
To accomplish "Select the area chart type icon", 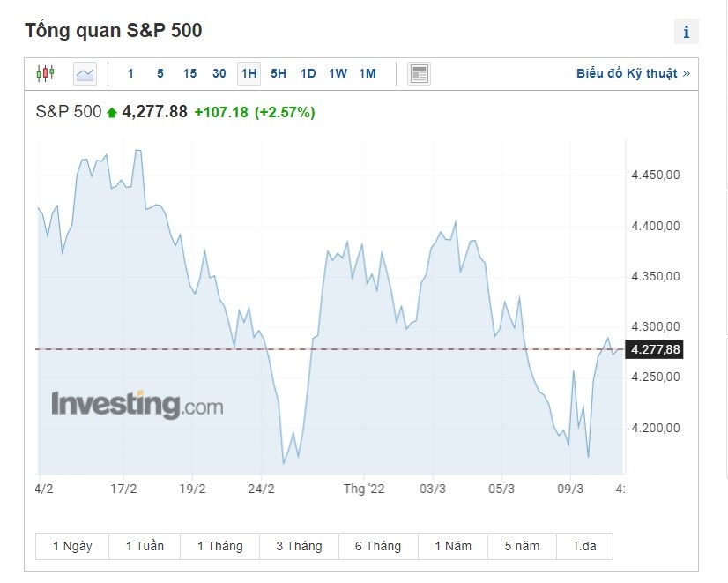I will click(x=85, y=73).
